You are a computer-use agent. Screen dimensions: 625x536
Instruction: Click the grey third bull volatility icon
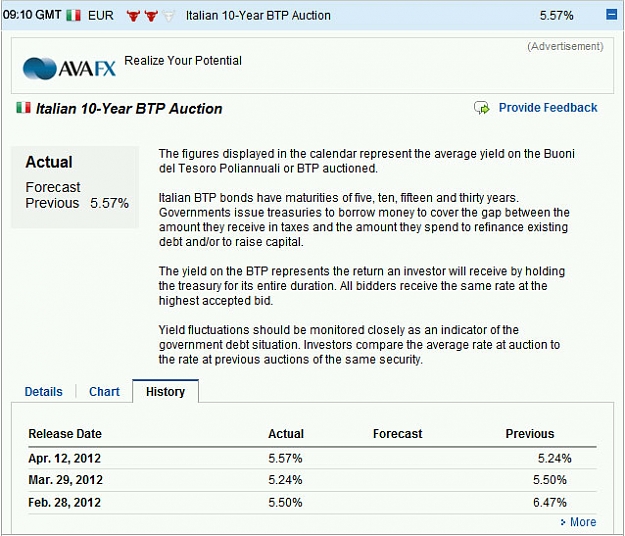pos(169,16)
